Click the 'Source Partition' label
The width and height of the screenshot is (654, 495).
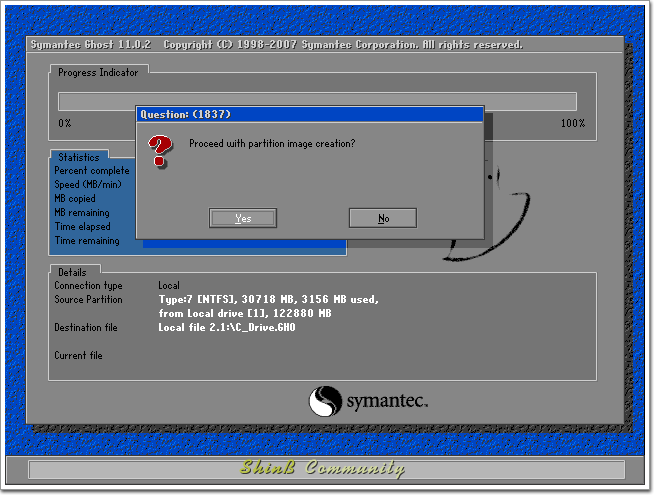tap(88, 299)
